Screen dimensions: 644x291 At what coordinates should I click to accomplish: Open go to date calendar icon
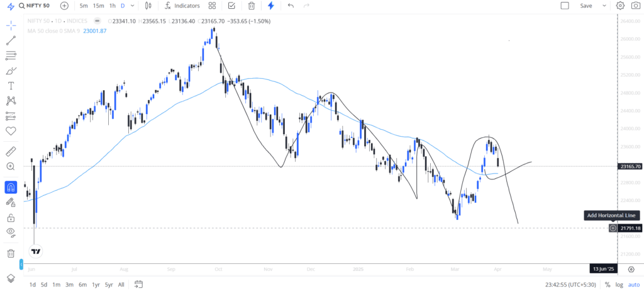[x=138, y=284]
